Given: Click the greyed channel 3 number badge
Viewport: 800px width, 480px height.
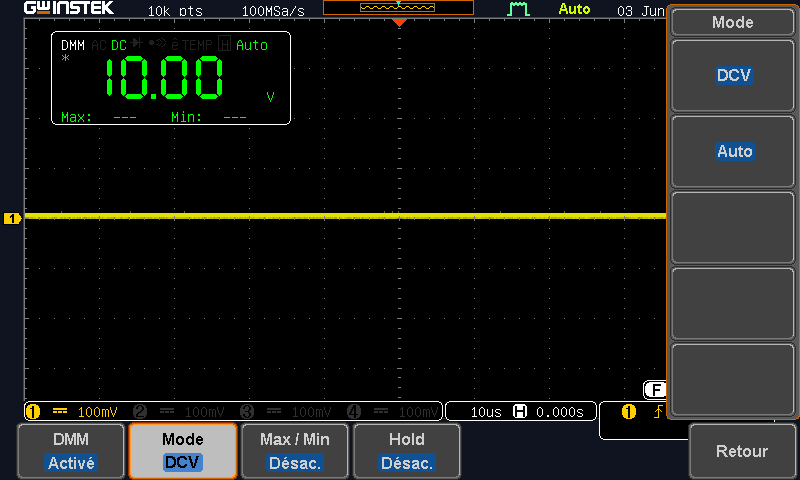Looking at the screenshot, I should 247,411.
